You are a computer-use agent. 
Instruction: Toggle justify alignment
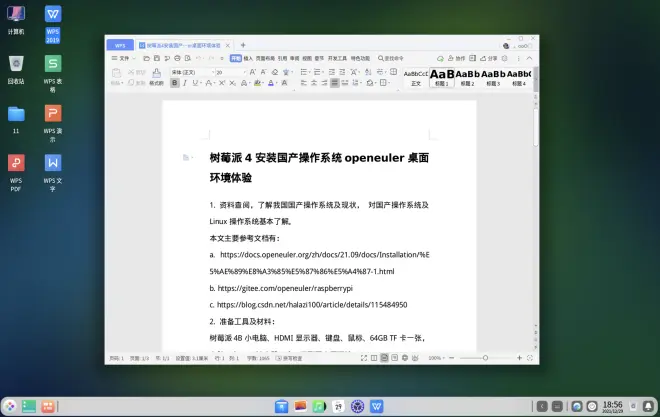(335, 83)
